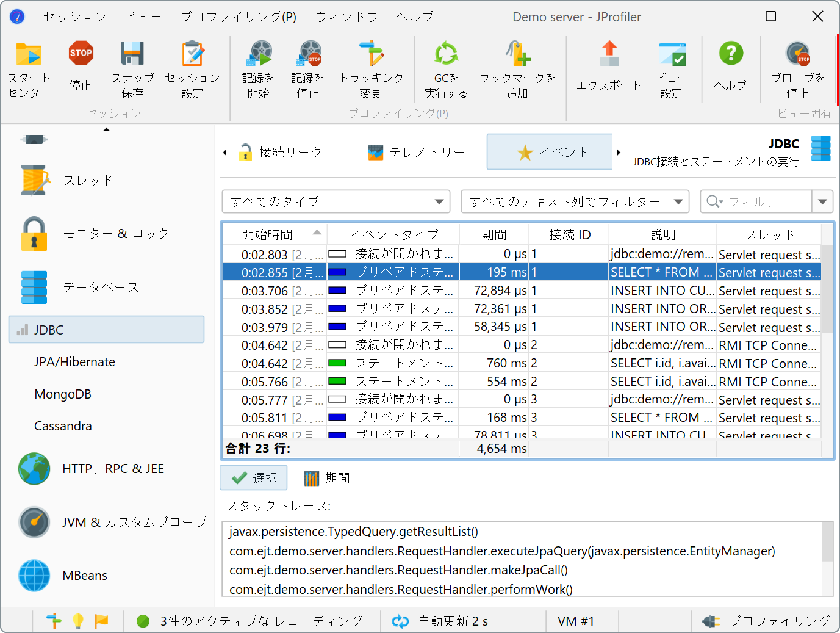Collapse sidebar scroll-up arrow above スレッド

coord(106,129)
